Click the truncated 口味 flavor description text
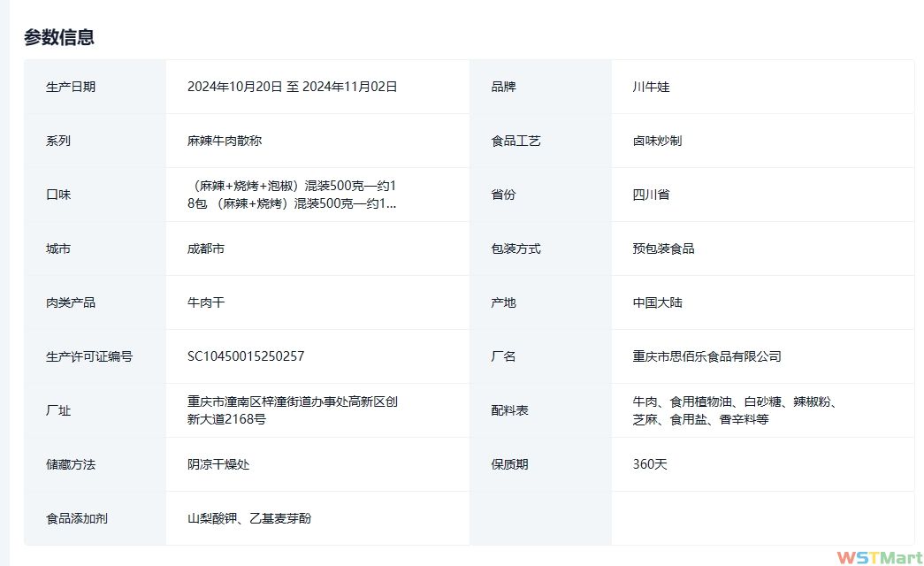924x566 pixels. pos(292,195)
